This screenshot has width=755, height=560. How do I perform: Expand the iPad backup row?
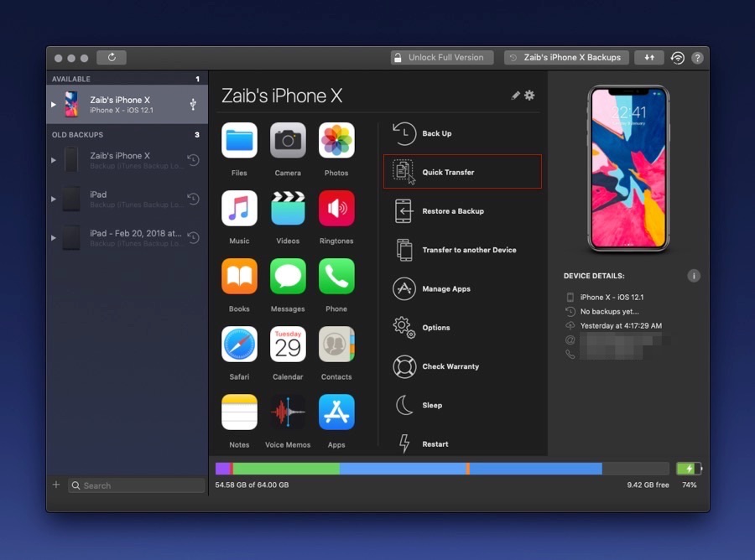[x=54, y=199]
